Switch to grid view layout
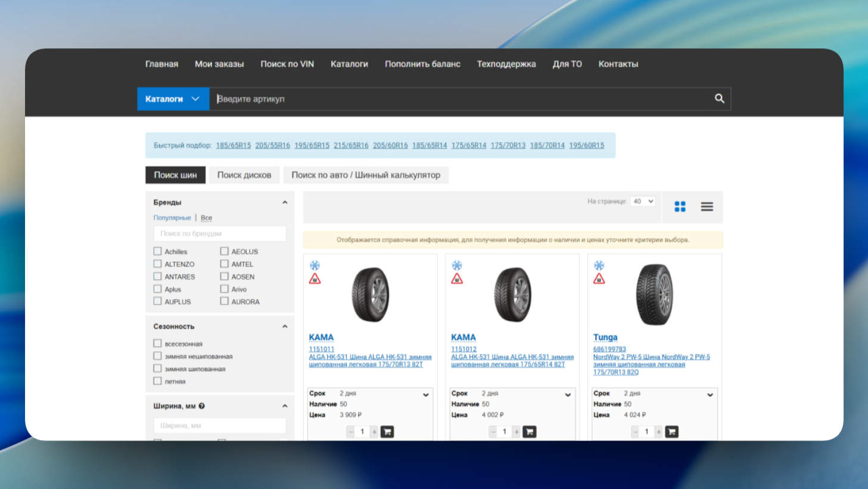This screenshot has width=868, height=489. coord(680,206)
